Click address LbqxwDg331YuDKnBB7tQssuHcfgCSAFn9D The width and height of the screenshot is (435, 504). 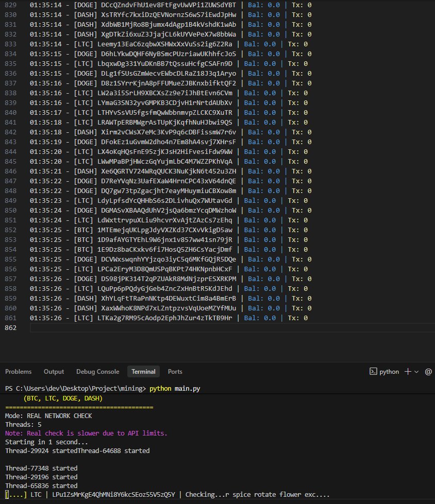tap(165, 64)
